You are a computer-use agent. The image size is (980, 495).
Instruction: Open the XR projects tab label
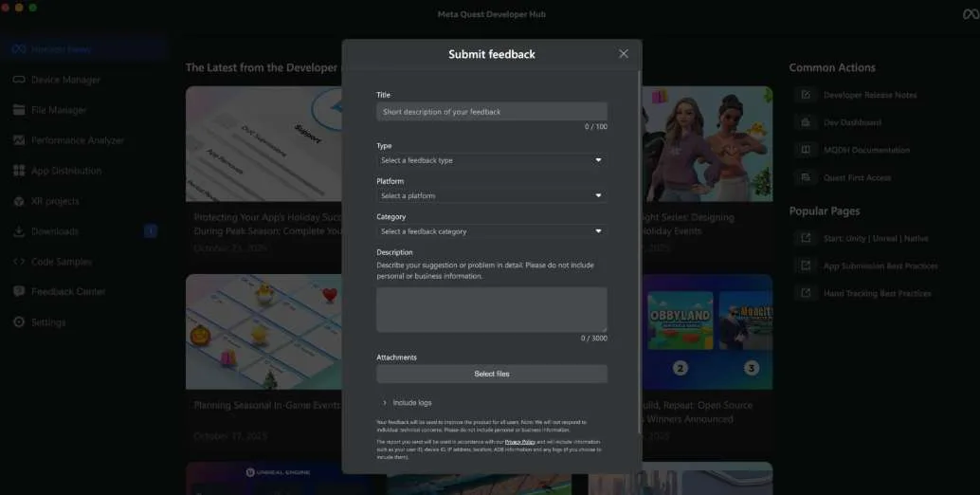click(55, 201)
